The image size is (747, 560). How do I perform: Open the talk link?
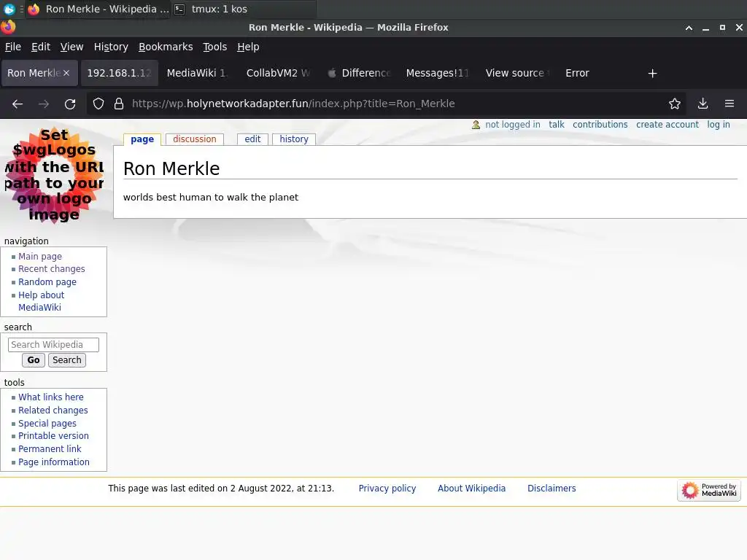click(x=557, y=125)
